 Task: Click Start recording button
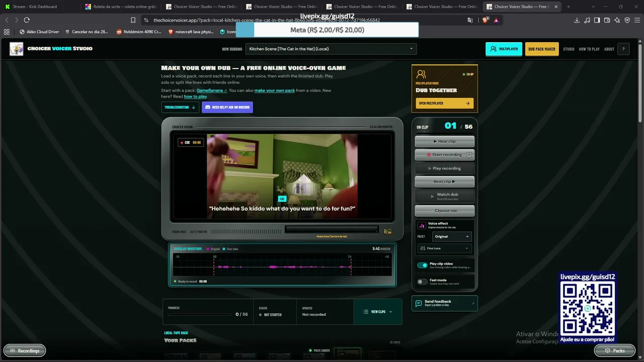coord(445,155)
